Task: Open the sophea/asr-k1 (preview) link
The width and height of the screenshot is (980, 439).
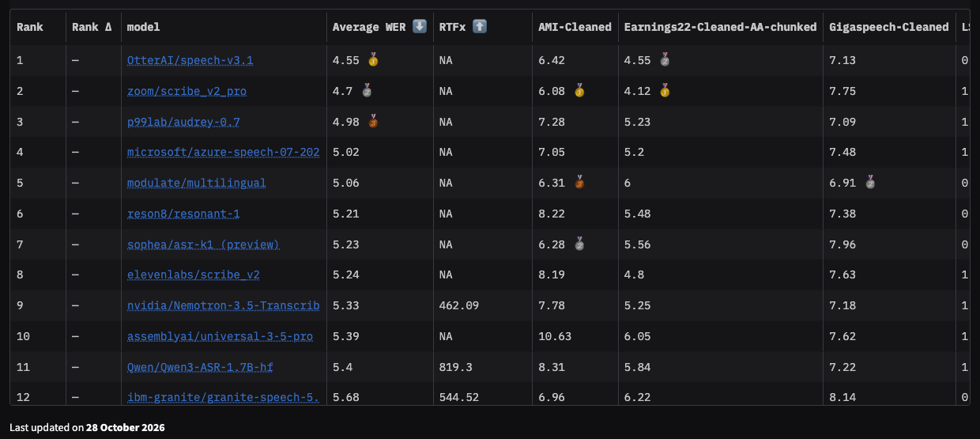Action: coord(203,244)
